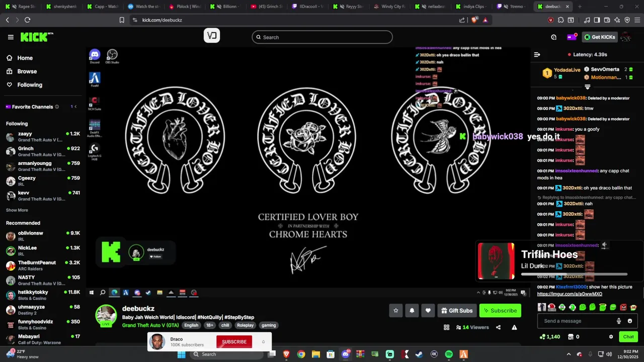Viewport: 644px width, 362px height.
Task: Collapse chat panel arrow icon
Action: [x=537, y=54]
